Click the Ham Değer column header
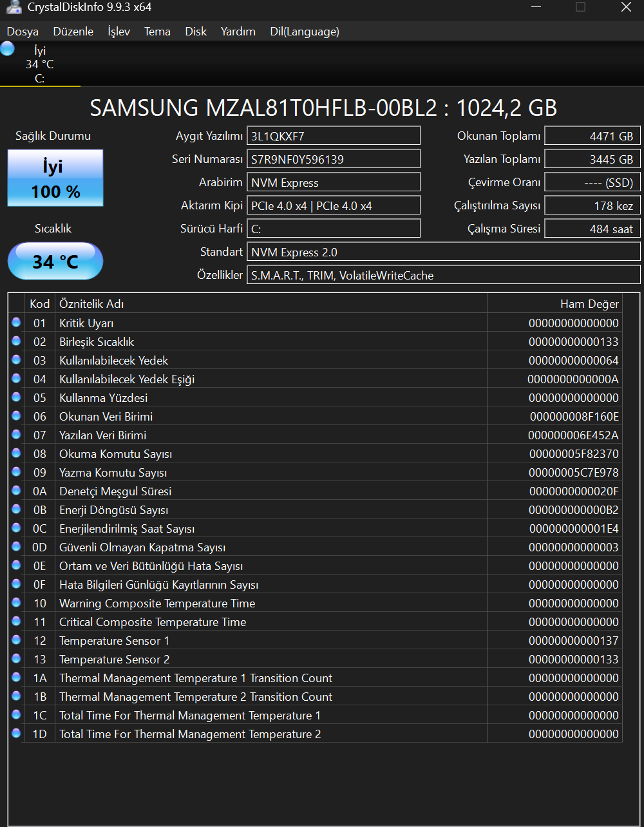 pyautogui.click(x=554, y=303)
